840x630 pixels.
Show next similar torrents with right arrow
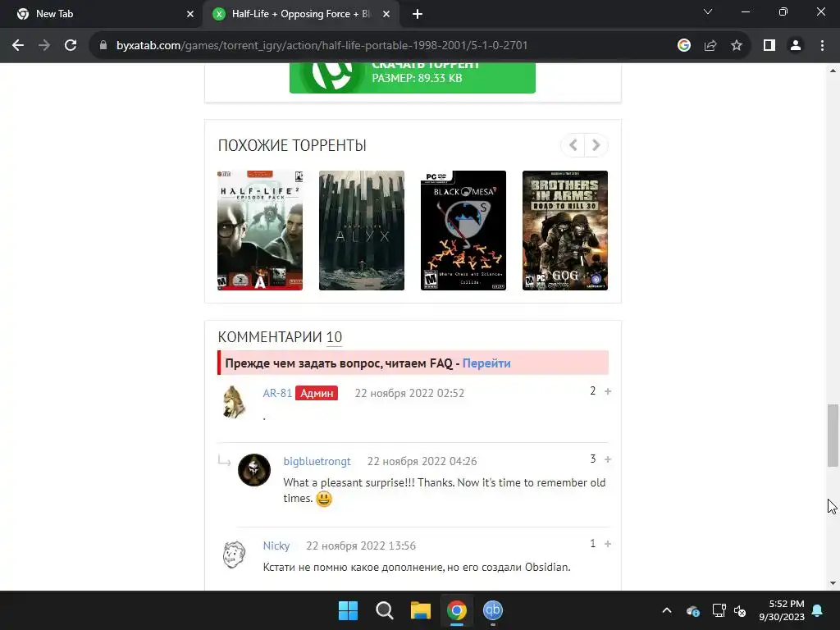(596, 145)
